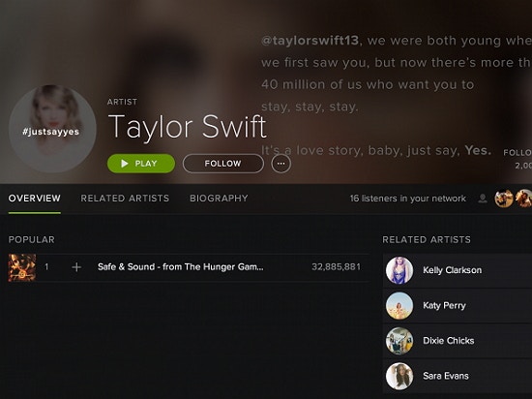
Task: Open the Biography tab
Action: pyautogui.click(x=219, y=198)
